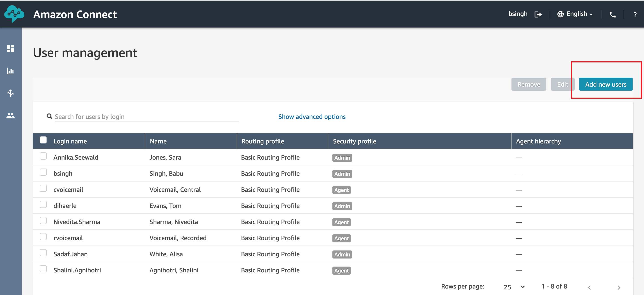
Task: Click Show advanced options link
Action: pos(312,117)
